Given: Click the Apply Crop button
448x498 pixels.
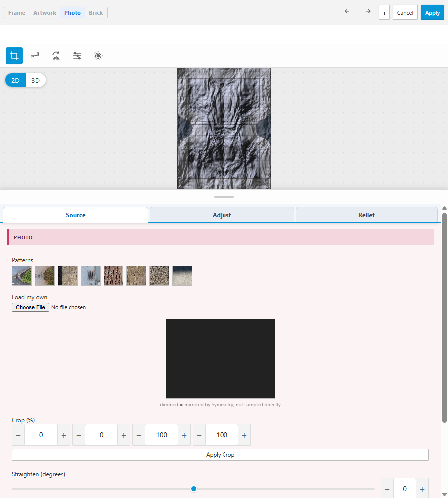Looking at the screenshot, I should coord(220,455).
